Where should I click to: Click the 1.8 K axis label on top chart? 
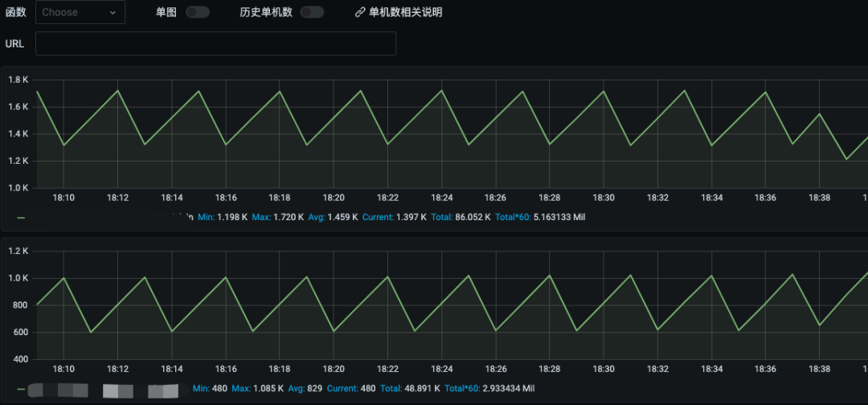click(x=18, y=80)
